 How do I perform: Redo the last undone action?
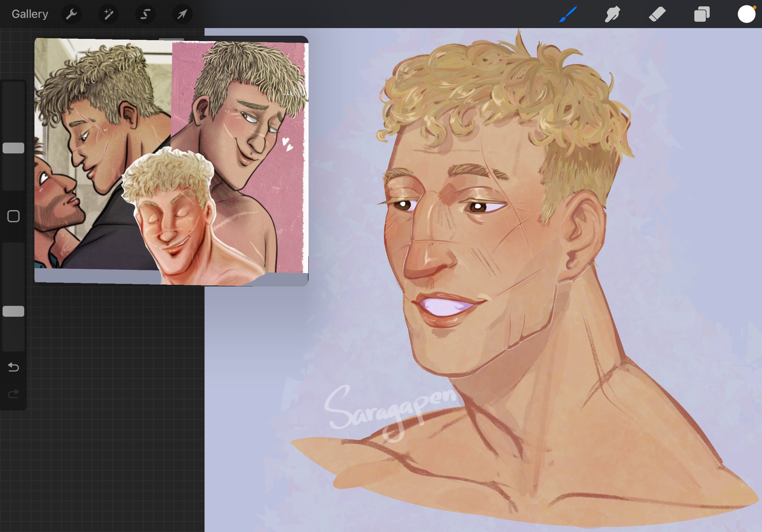pyautogui.click(x=13, y=394)
